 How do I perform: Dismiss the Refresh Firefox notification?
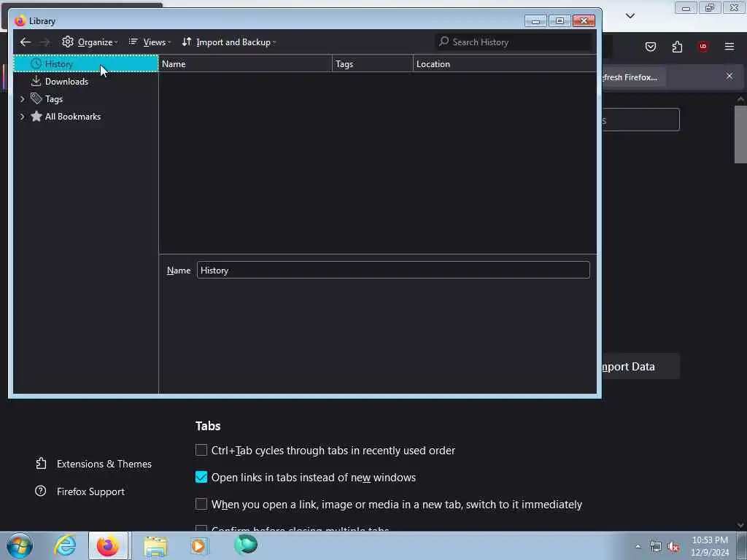[x=729, y=76]
